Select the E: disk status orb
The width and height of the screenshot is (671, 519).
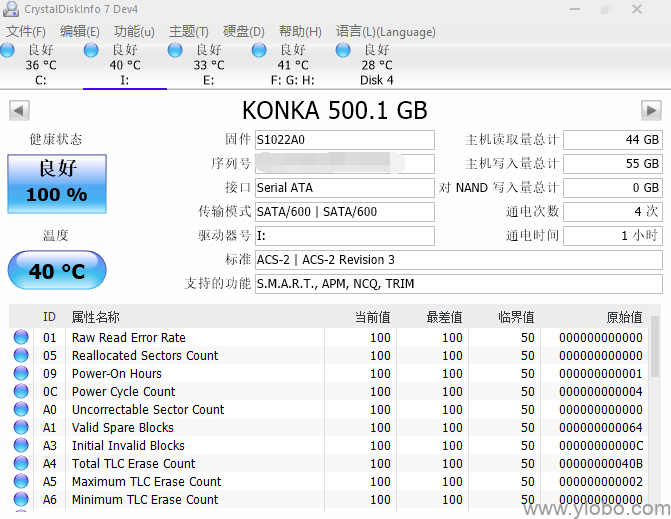click(175, 50)
